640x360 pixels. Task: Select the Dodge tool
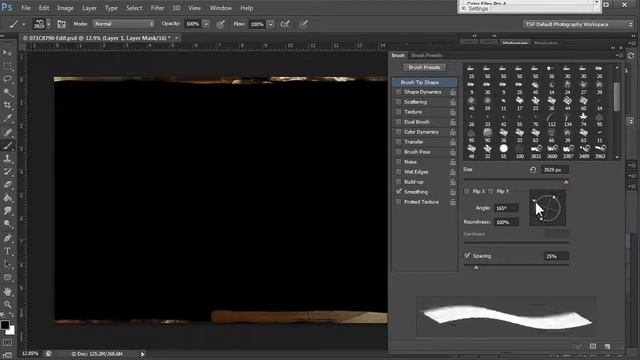(7, 224)
